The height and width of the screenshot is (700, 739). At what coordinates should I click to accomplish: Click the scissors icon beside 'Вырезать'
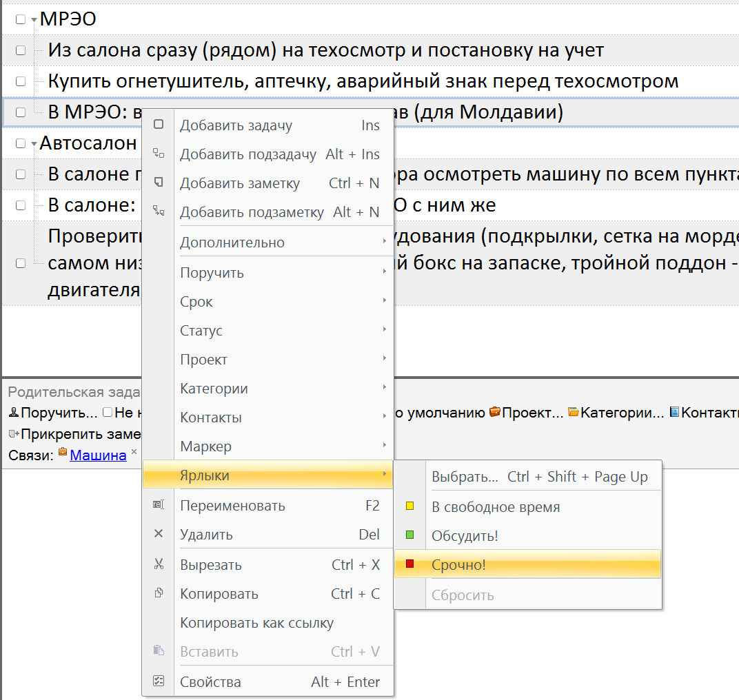pyautogui.click(x=159, y=564)
